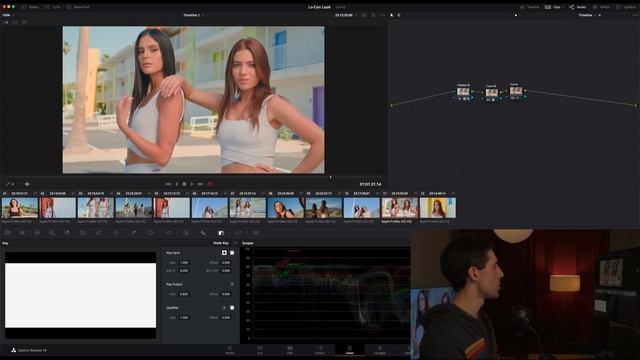
Task: Click the Key Output Gain value field
Action: point(184,294)
